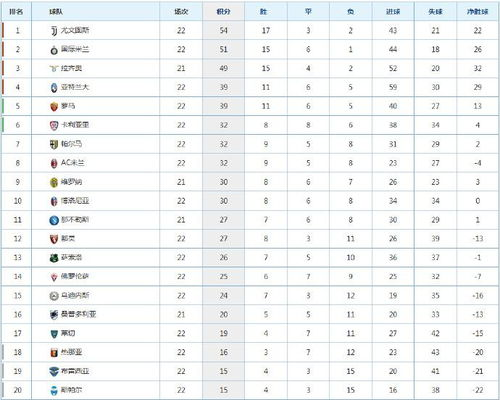
Task: Click the Atalanta crest in rank 4
Action: click(x=54, y=88)
